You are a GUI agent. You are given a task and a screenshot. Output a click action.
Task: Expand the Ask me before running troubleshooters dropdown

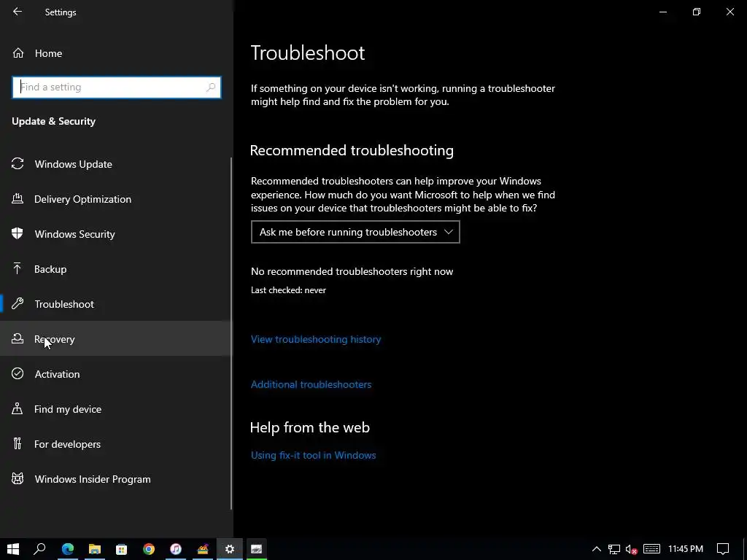click(x=355, y=232)
